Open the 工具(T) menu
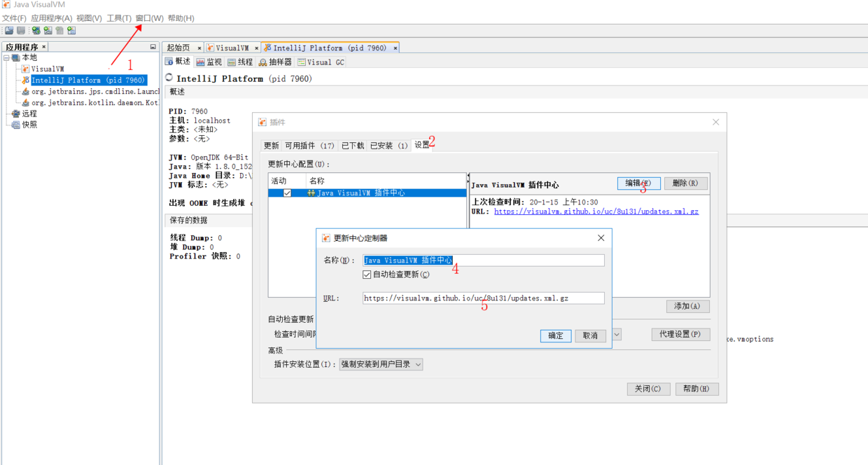Viewport: 868px width, 465px height. (119, 18)
